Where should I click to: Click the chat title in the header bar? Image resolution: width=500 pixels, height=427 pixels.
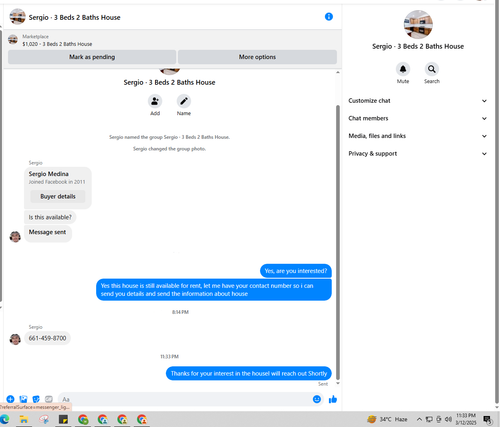(x=74, y=17)
